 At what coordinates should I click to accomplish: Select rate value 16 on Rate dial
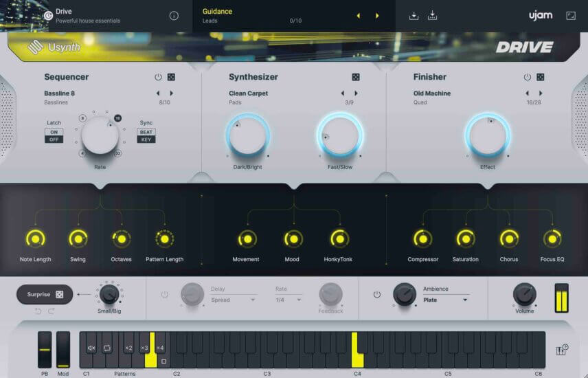(117, 118)
